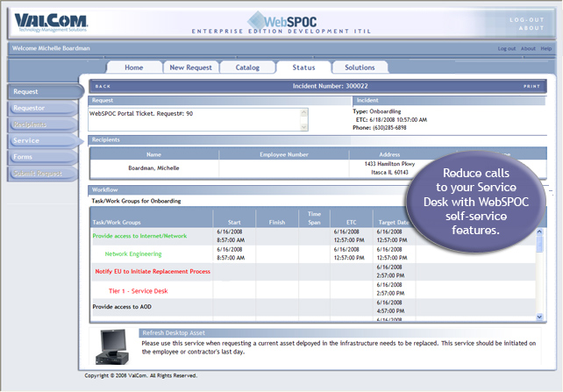Viewport: 563px width, 392px height.
Task: Click the workflow table scroll-up arrow
Action: click(539, 232)
